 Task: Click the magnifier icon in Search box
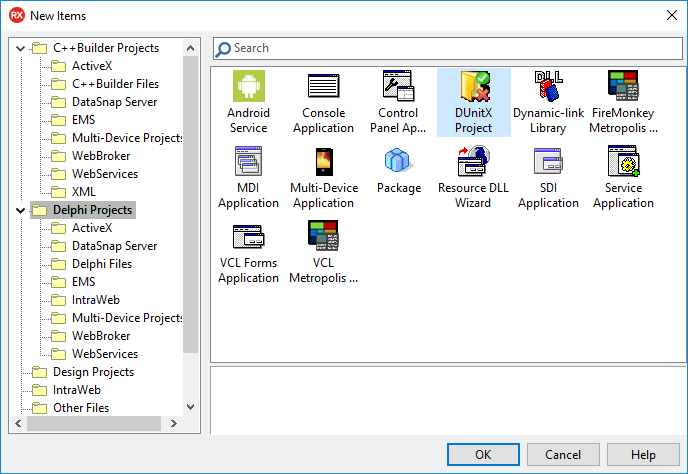[223, 49]
